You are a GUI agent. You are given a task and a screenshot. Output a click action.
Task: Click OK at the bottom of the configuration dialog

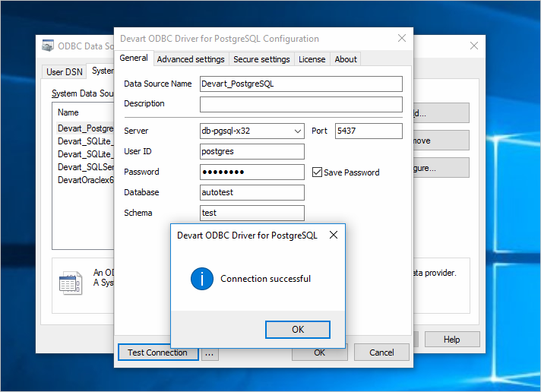(319, 353)
